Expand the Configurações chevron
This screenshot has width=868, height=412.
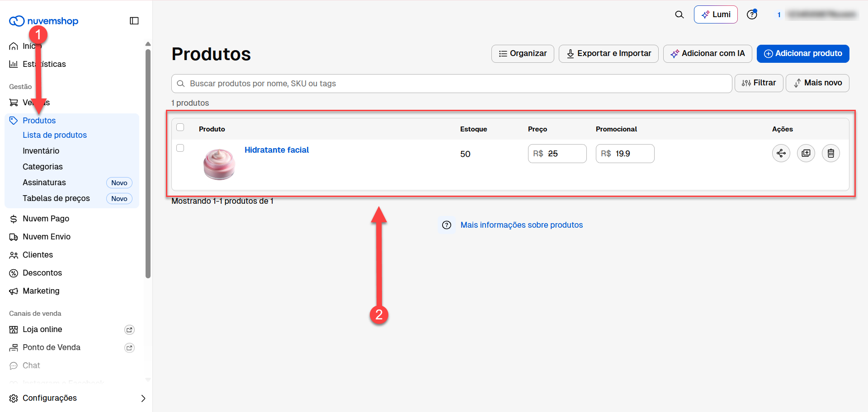pyautogui.click(x=143, y=398)
